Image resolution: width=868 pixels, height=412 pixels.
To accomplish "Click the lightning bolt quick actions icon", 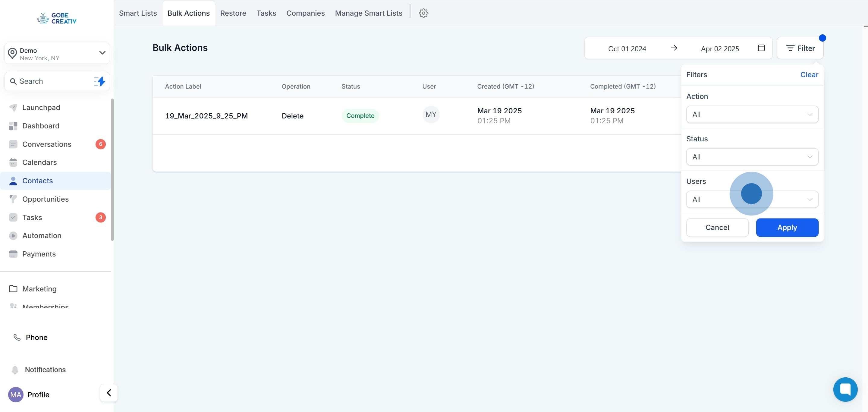I will (100, 81).
